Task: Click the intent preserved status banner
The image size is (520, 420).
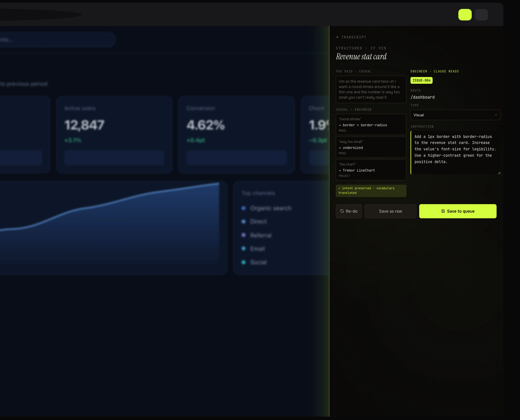Action: tap(371, 191)
